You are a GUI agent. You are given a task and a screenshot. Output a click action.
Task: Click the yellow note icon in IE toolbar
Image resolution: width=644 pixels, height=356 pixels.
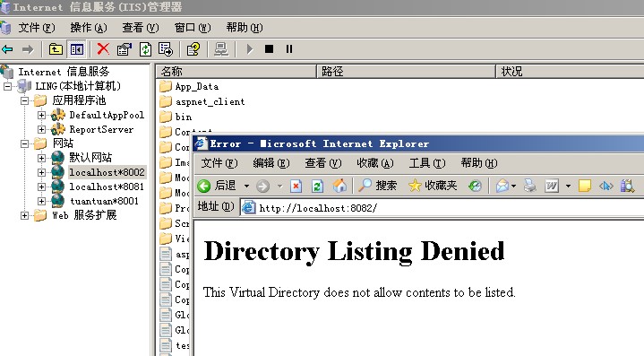coord(585,187)
